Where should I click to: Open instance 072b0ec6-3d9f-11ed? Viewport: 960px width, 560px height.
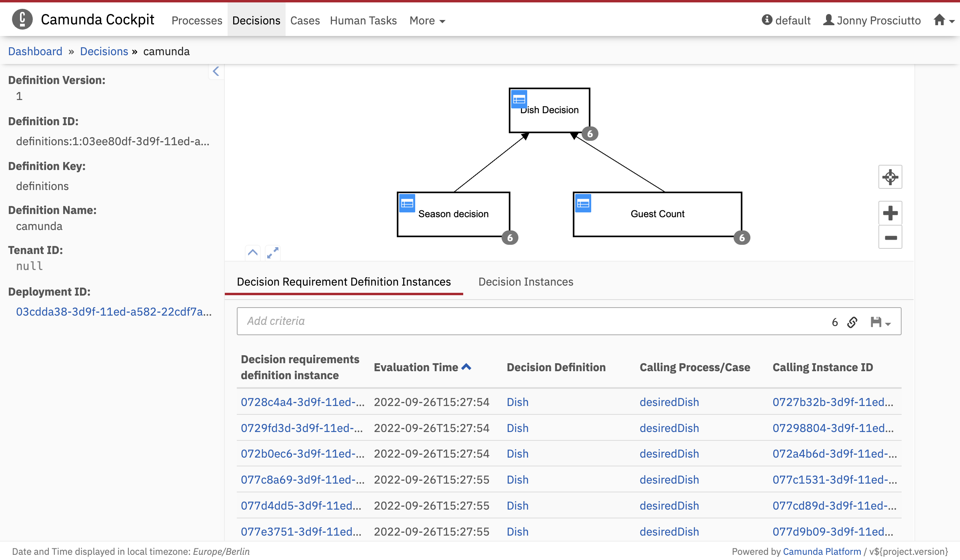click(303, 454)
